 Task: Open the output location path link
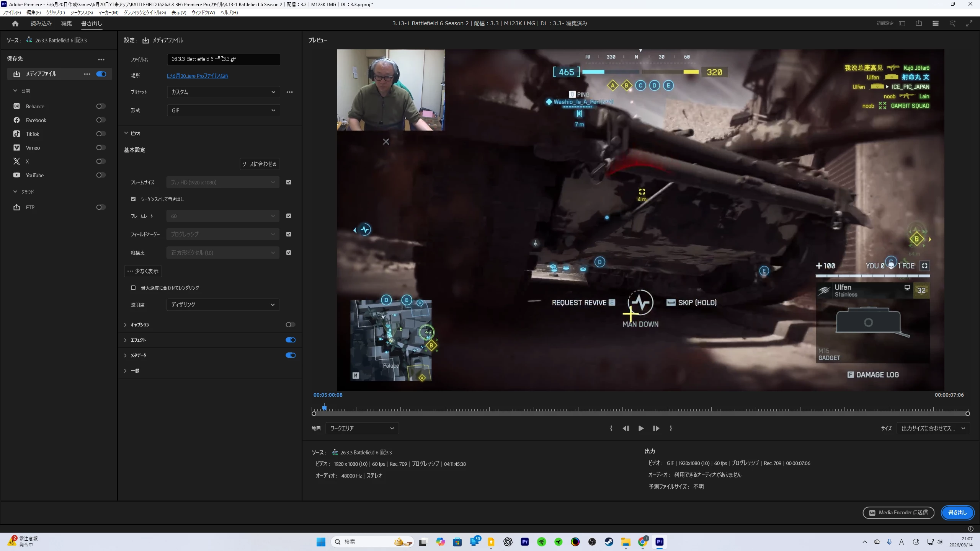(197, 76)
